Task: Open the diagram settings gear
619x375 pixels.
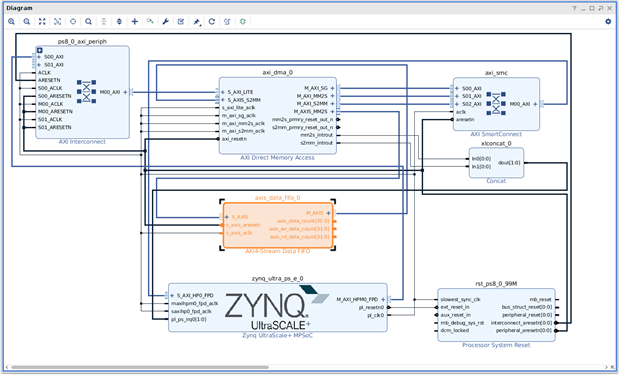Action: click(608, 22)
